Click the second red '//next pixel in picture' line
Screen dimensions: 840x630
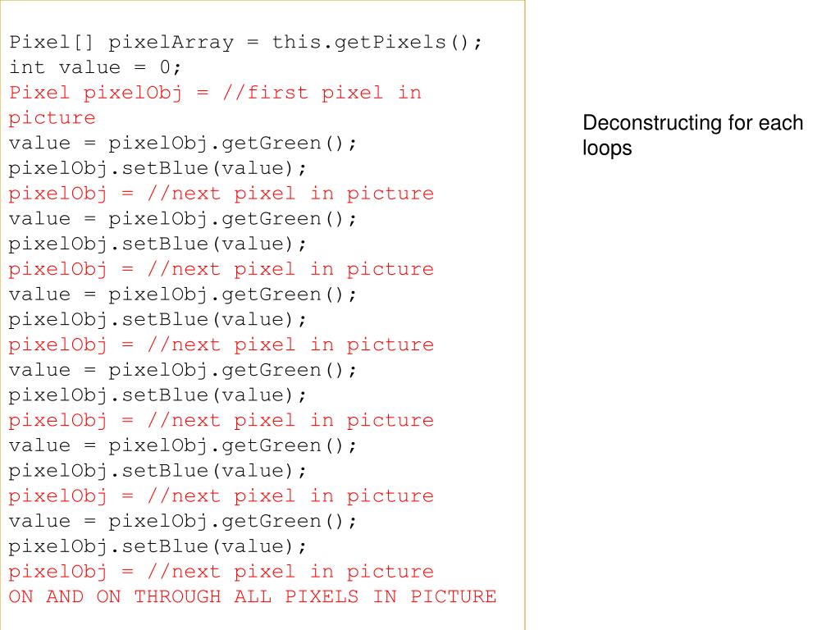(x=221, y=269)
